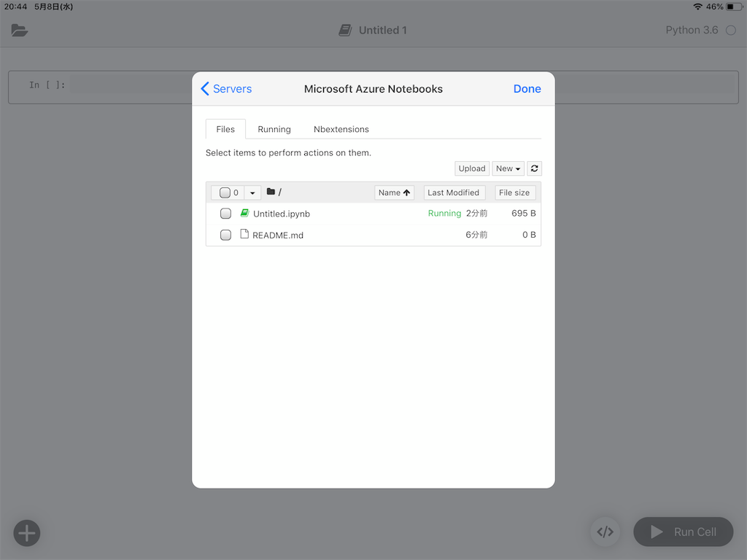Click the Upload button

coord(472,168)
